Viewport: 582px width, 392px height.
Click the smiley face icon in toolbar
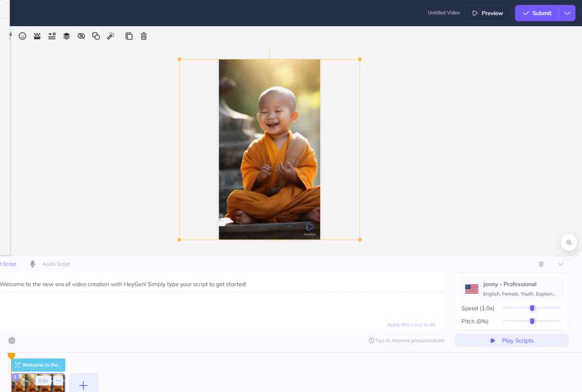click(x=23, y=36)
